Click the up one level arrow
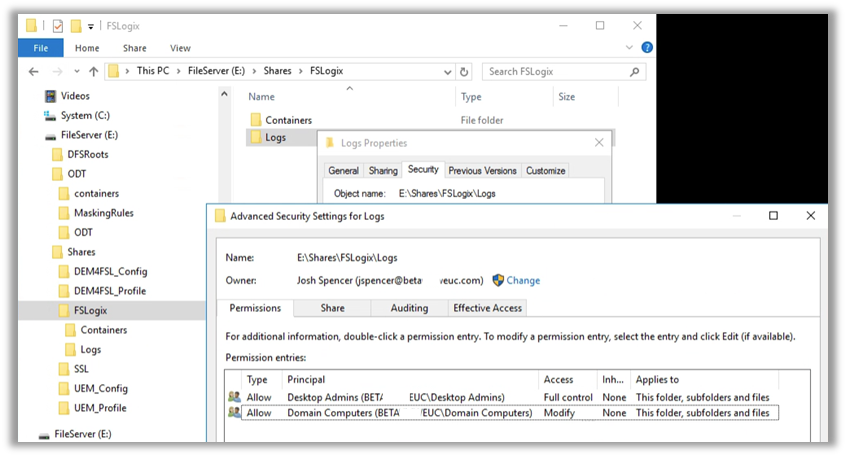Screen dimensions: 846x456 click(x=93, y=72)
